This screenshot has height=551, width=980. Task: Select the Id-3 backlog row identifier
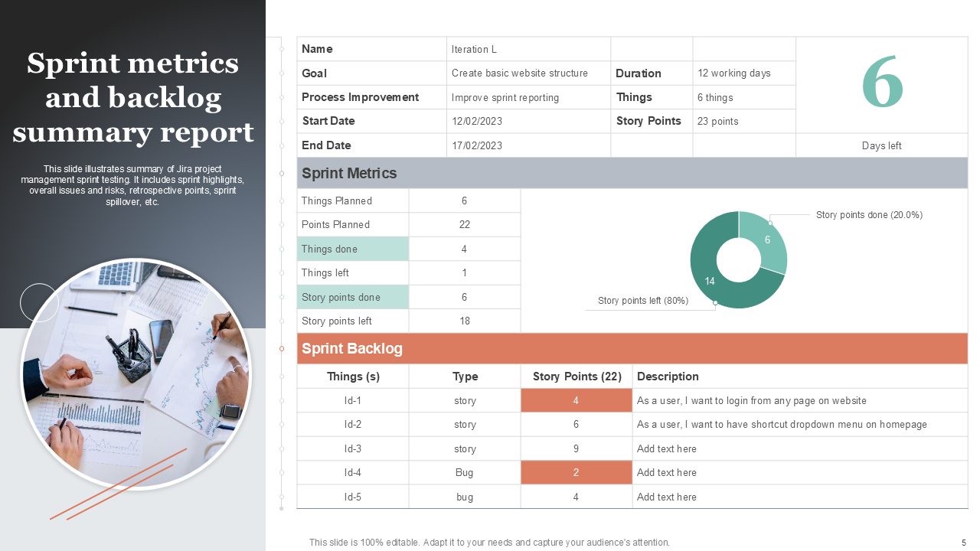[353, 448]
